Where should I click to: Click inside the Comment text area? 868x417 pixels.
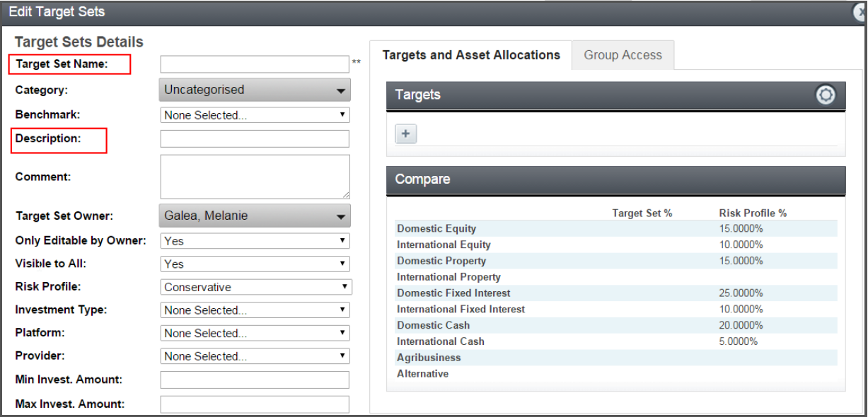pyautogui.click(x=255, y=177)
